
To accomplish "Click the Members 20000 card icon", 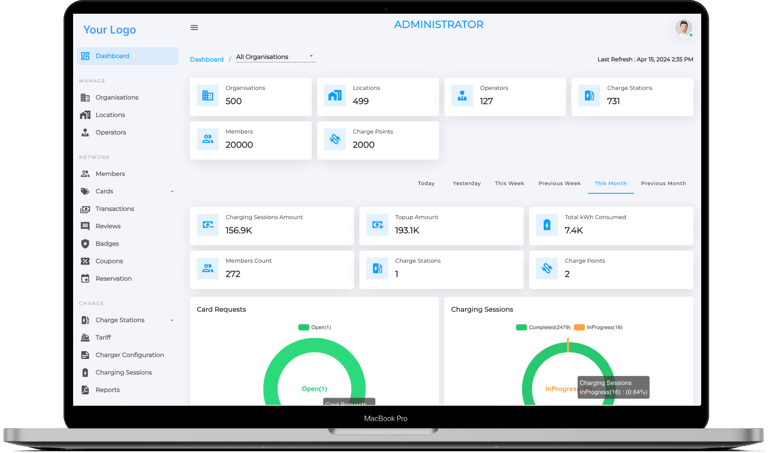I will 208,139.
